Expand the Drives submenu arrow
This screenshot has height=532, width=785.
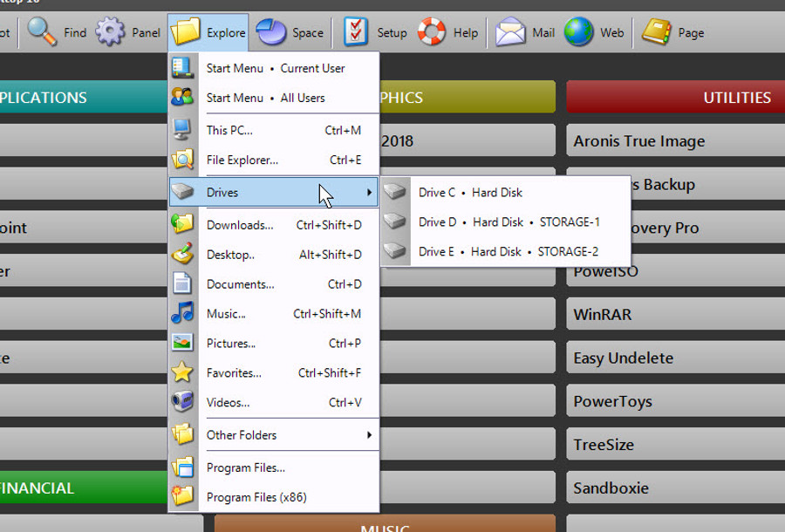click(x=370, y=192)
